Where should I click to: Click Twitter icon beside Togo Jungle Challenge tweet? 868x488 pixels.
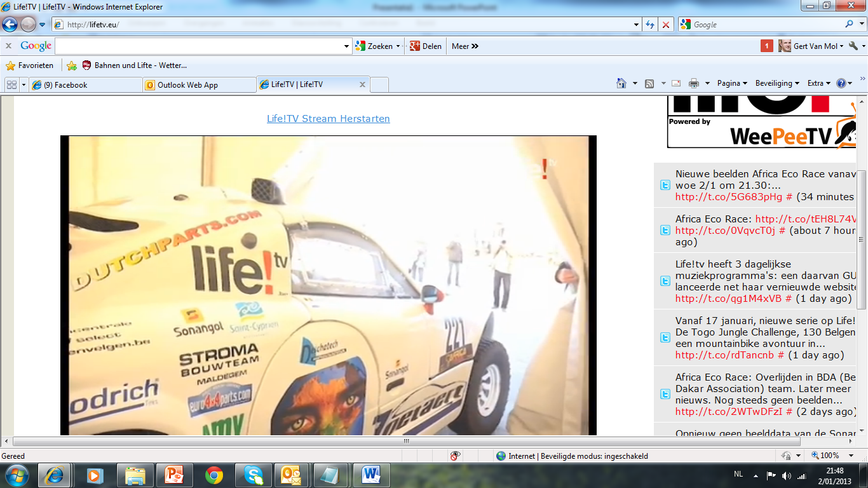pyautogui.click(x=665, y=337)
